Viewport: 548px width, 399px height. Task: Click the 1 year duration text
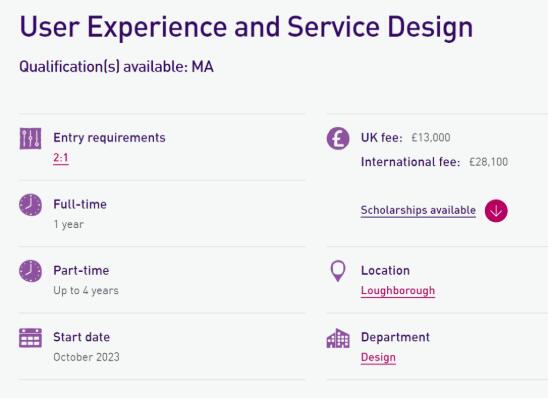(x=68, y=224)
